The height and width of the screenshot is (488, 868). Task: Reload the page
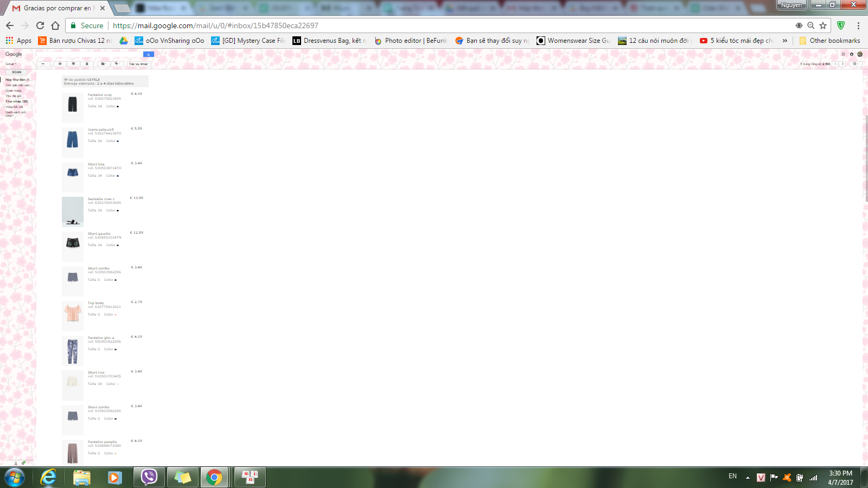pyautogui.click(x=40, y=25)
